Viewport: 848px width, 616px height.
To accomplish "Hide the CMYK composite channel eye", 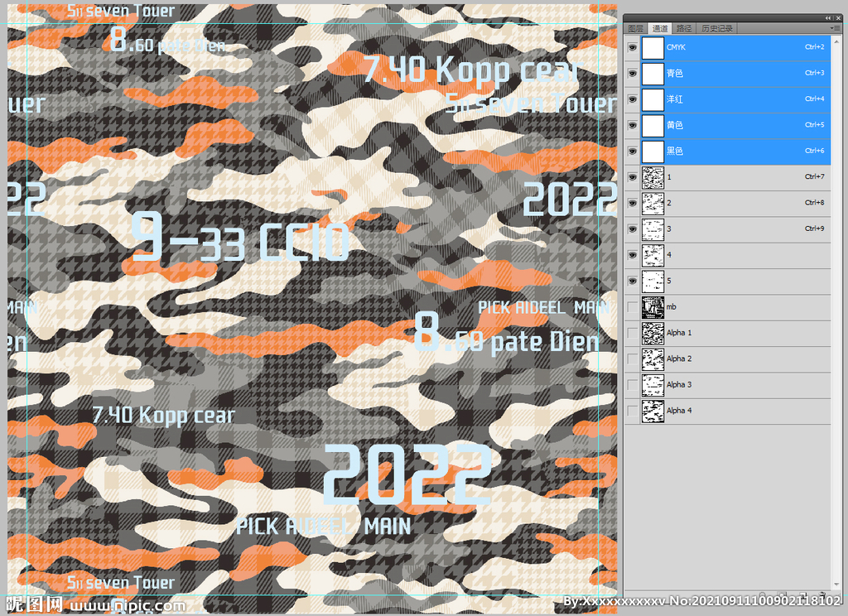I will [633, 48].
